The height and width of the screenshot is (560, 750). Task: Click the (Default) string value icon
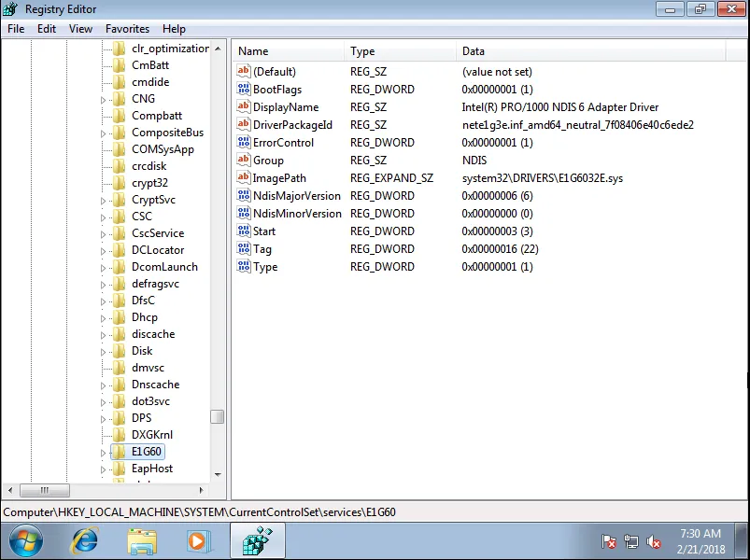244,71
